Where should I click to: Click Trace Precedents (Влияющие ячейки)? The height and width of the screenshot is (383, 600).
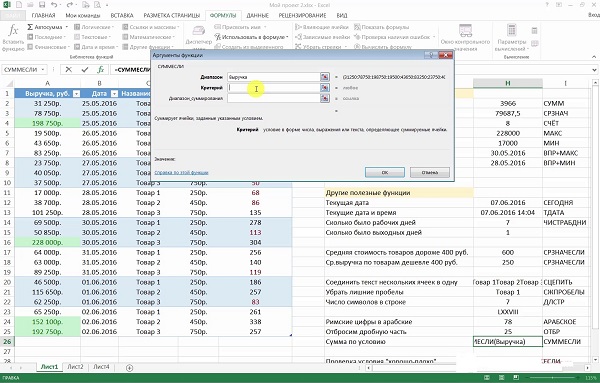(322, 27)
